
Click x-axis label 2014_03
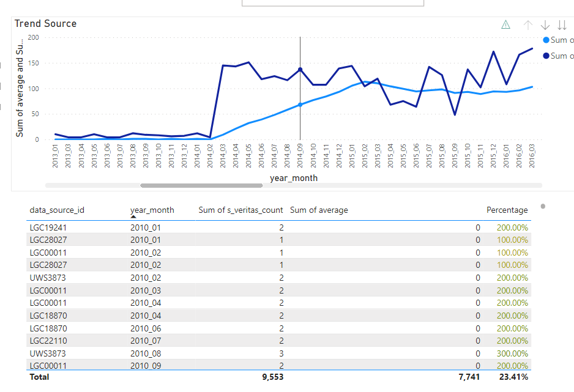pyautogui.click(x=223, y=156)
